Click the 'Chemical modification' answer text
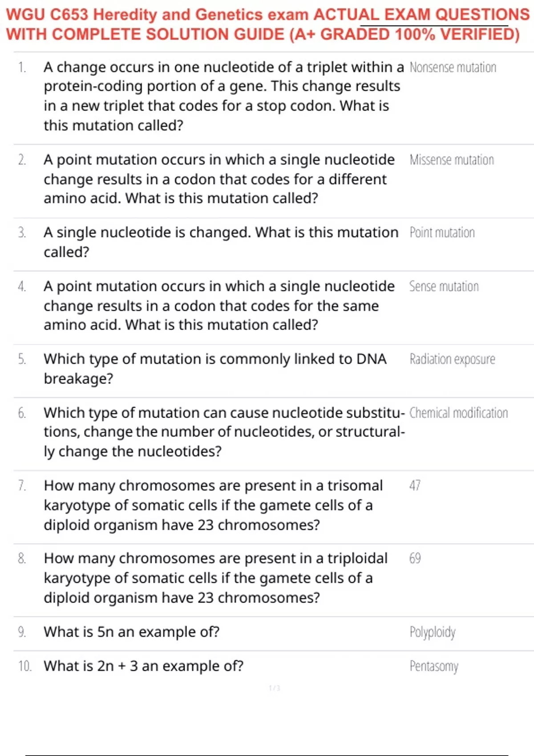Image resolution: width=534 pixels, height=756 pixels. tap(458, 413)
